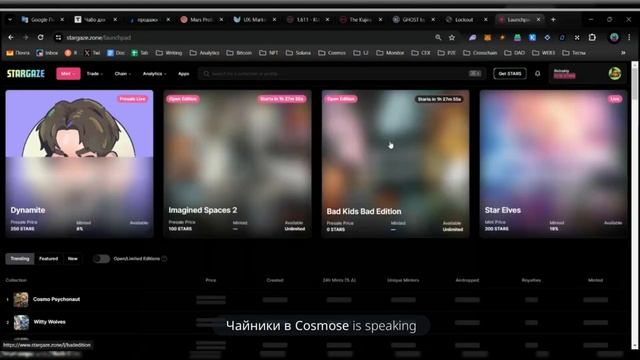Bookmark this page with the star icon
Screen dimensions: 640x360
pyautogui.click(x=452, y=37)
